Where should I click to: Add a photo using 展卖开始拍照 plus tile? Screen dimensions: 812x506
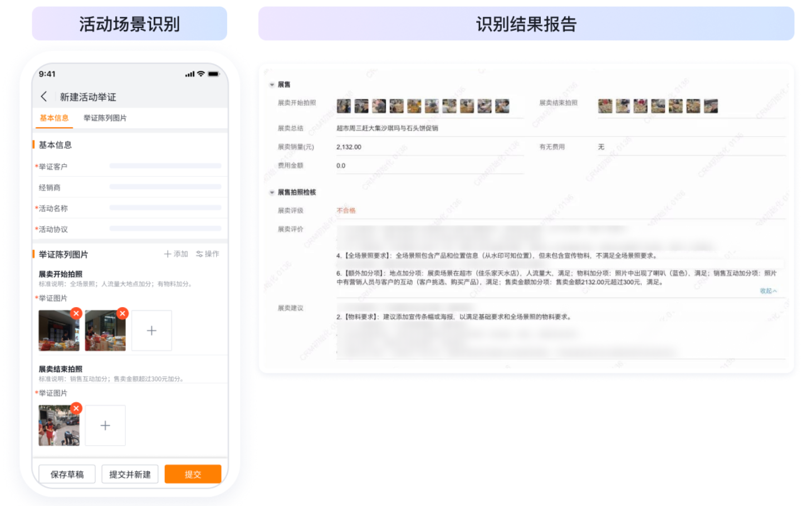tap(151, 330)
